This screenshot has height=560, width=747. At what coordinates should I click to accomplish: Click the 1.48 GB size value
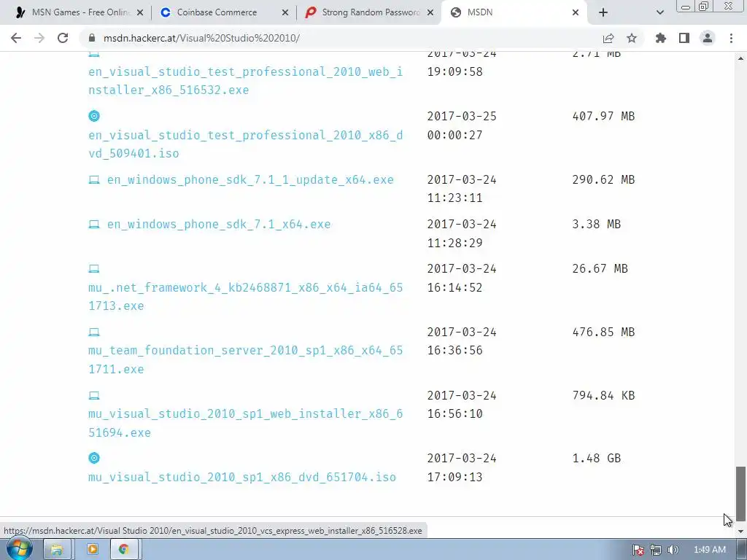pyautogui.click(x=597, y=458)
